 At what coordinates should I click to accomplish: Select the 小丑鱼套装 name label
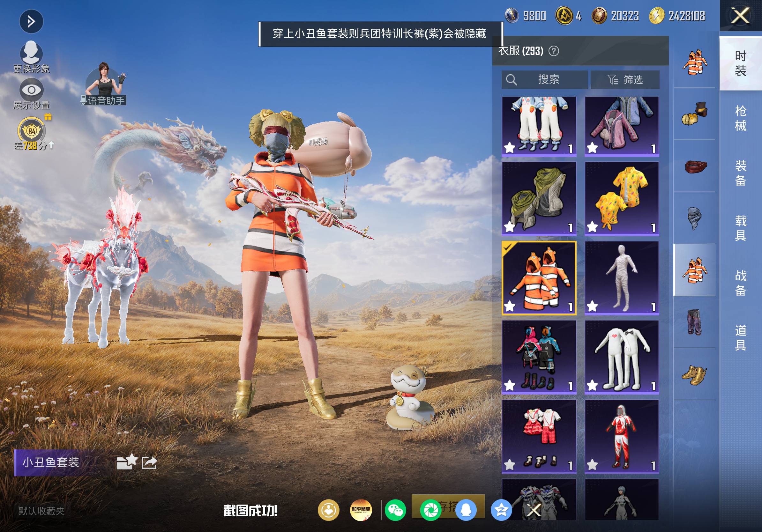tap(51, 462)
